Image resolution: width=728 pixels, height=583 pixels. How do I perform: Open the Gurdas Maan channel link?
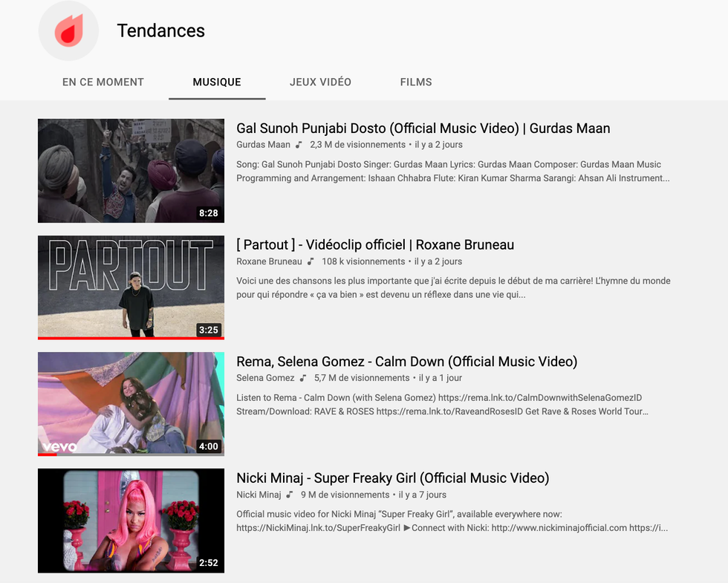click(263, 145)
